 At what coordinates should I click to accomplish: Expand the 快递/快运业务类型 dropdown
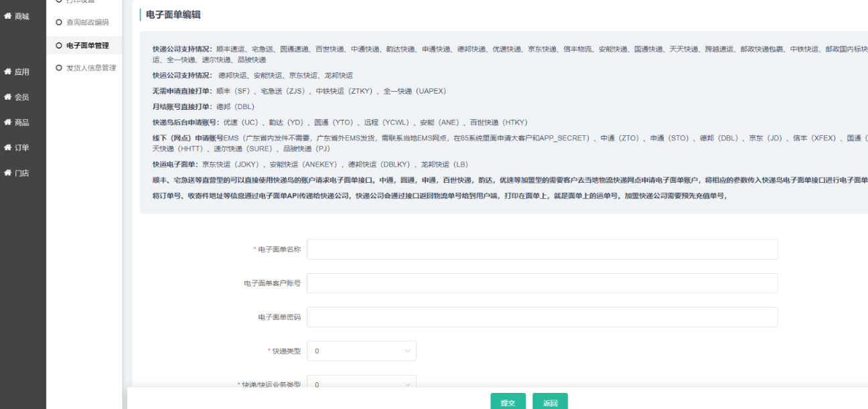361,384
